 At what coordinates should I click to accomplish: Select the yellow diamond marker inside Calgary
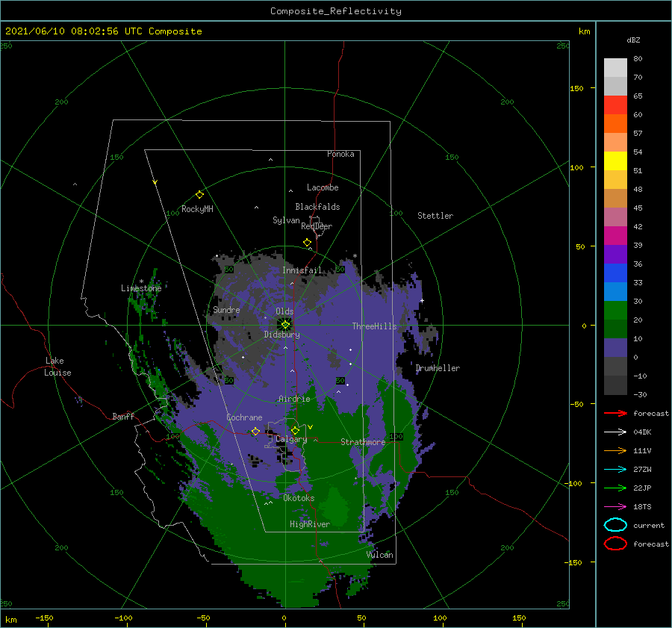click(295, 430)
